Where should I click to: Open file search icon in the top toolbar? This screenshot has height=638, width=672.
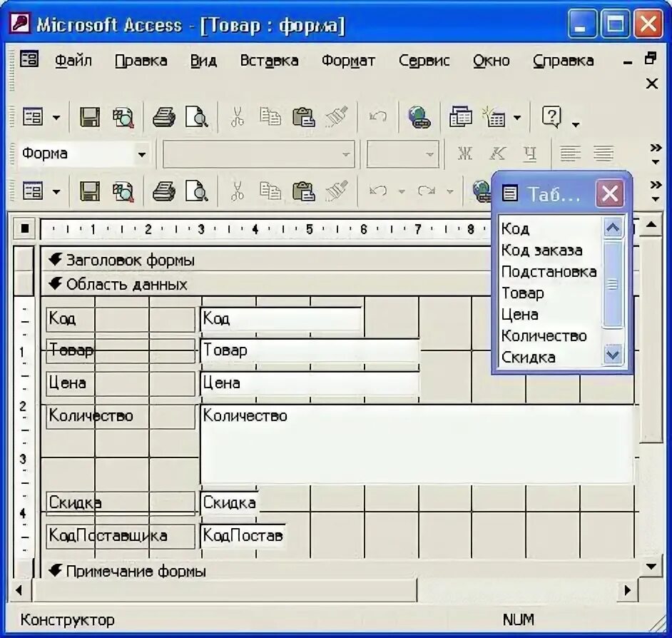coord(123,117)
